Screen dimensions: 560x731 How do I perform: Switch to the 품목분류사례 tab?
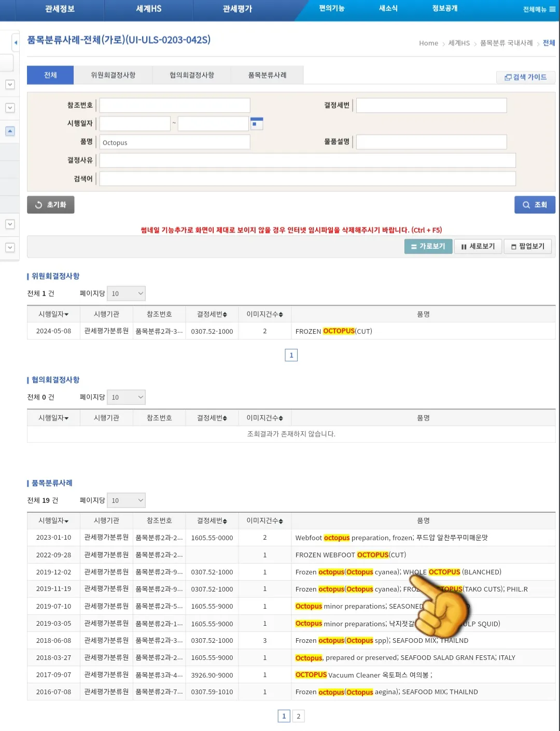pyautogui.click(x=267, y=75)
